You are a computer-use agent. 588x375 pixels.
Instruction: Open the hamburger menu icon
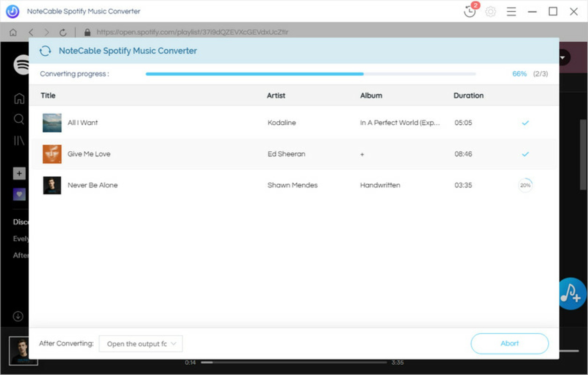512,12
